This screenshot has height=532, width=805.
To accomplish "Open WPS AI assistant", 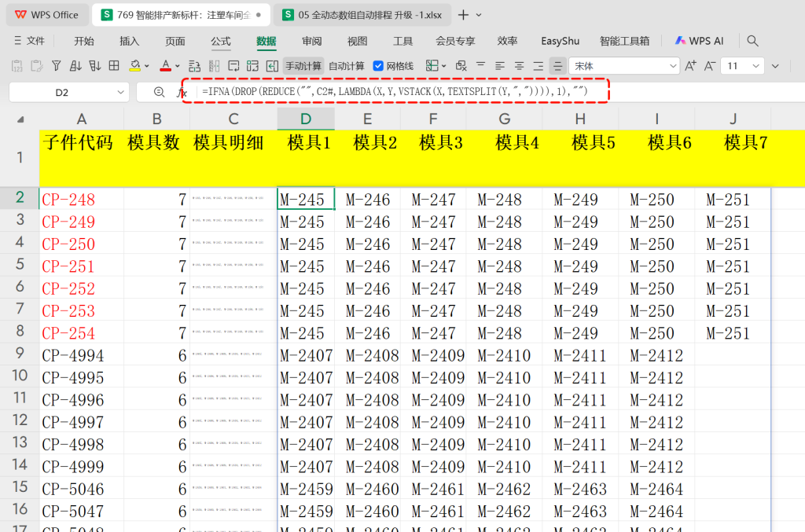I will coord(699,41).
